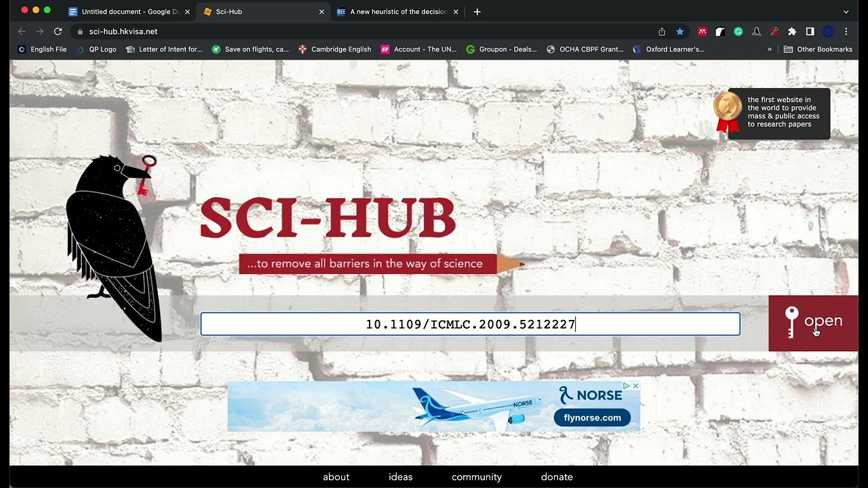Close the Untitled document tab

click(x=188, y=12)
